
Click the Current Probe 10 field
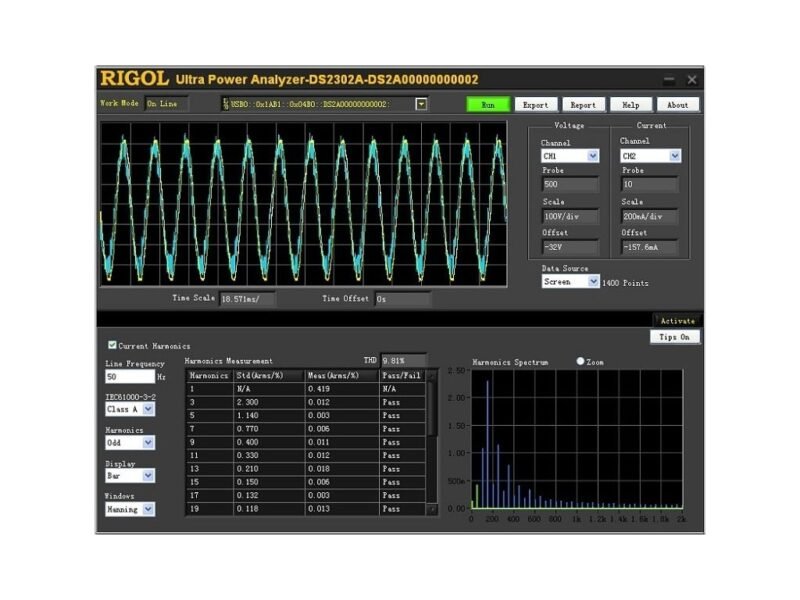point(649,184)
